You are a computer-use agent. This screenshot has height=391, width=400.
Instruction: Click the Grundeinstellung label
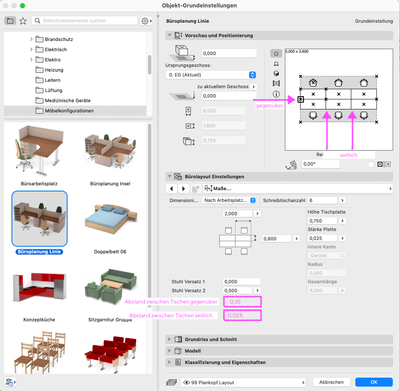coord(374,21)
